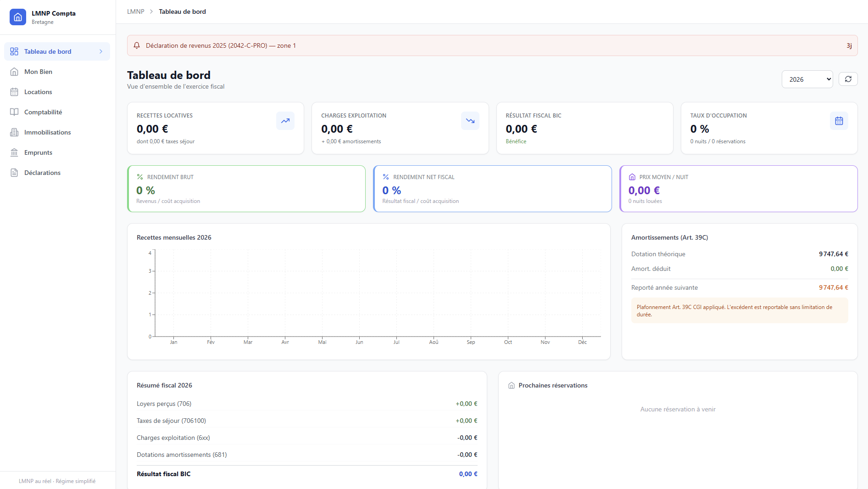This screenshot has height=489, width=868.
Task: Click the Recettes mensuelles 2026 chart title
Action: point(174,237)
